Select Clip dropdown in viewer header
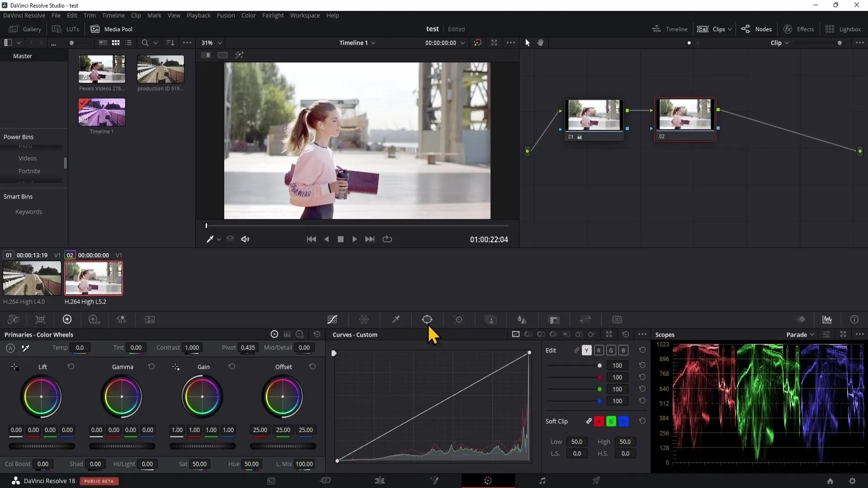The height and width of the screenshot is (488, 868). tap(780, 42)
